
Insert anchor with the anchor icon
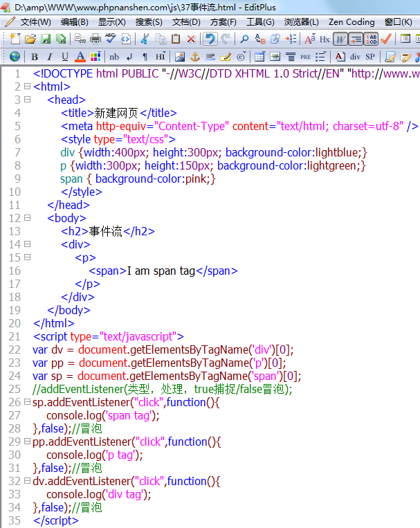(195, 57)
